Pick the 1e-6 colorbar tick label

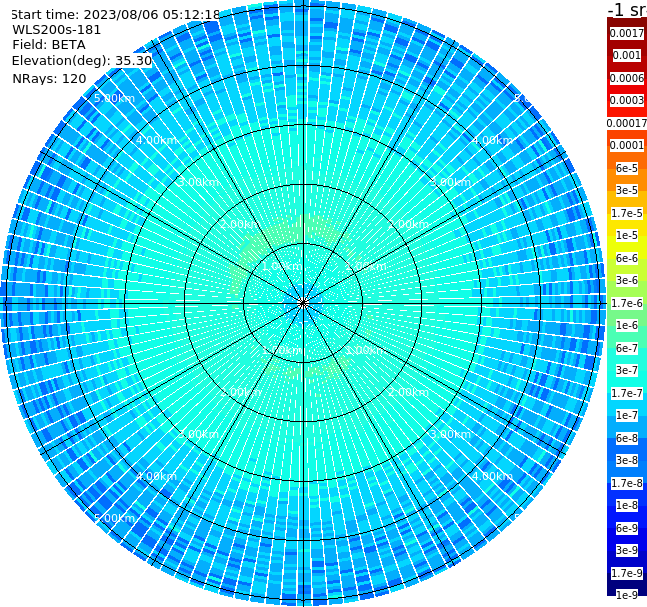(627, 325)
